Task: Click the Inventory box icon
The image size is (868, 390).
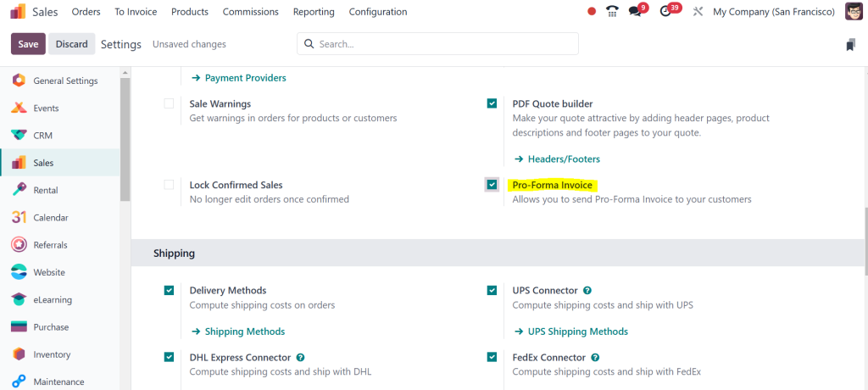Action: pyautogui.click(x=19, y=354)
